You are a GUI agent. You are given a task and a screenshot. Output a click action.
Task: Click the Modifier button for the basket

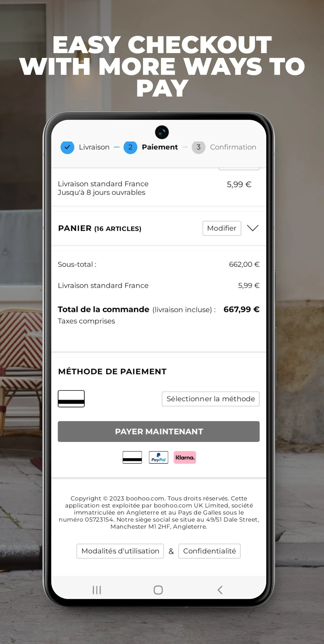222,228
